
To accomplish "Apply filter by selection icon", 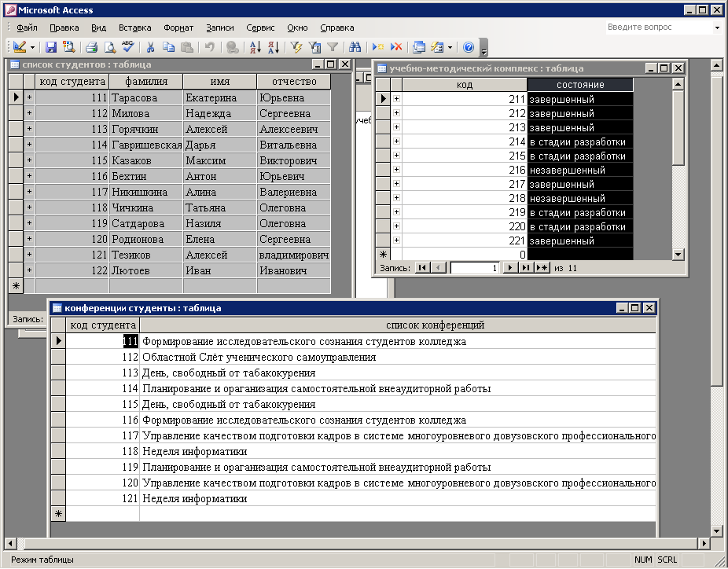I will [x=296, y=47].
